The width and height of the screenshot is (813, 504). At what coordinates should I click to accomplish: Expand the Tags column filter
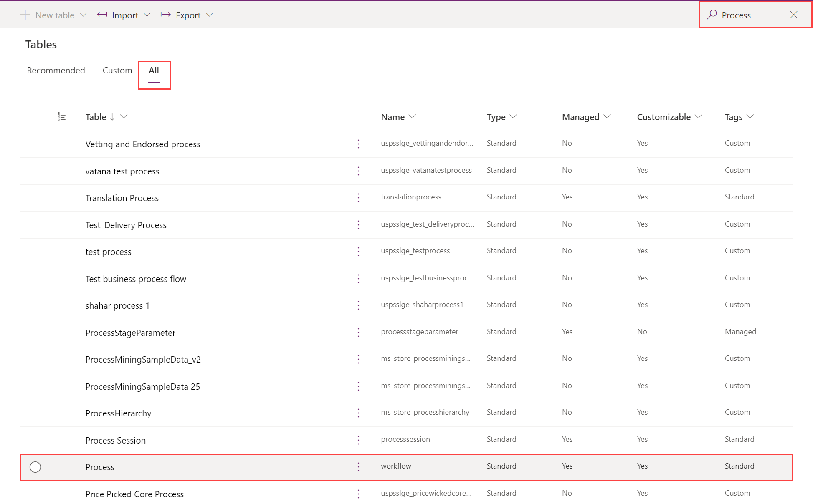(x=751, y=117)
